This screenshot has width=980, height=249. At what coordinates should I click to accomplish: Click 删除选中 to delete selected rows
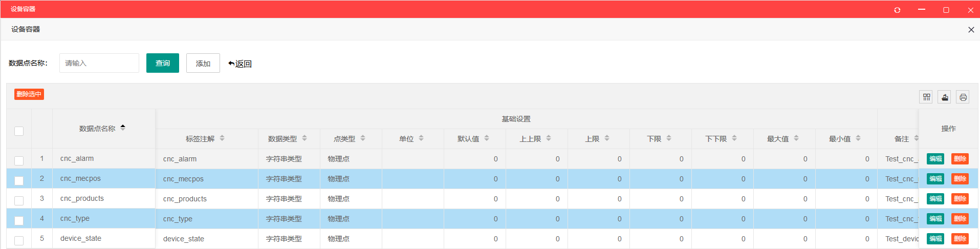tap(29, 94)
